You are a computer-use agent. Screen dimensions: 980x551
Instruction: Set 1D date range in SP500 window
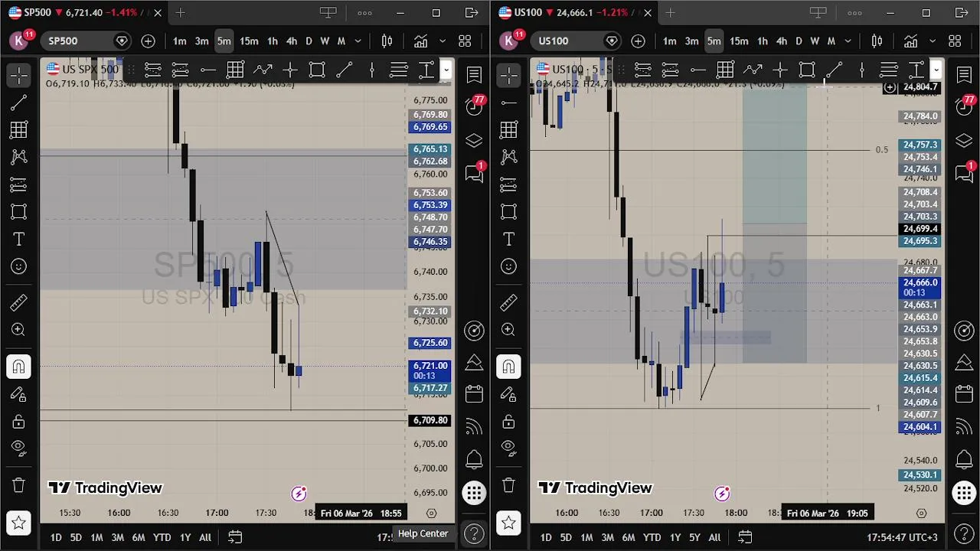pyautogui.click(x=56, y=537)
